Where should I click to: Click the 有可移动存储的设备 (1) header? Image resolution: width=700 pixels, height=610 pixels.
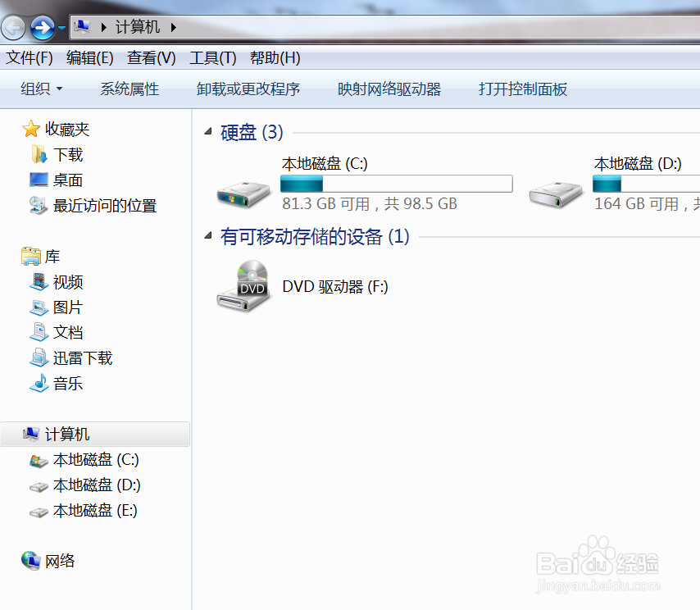click(x=315, y=236)
